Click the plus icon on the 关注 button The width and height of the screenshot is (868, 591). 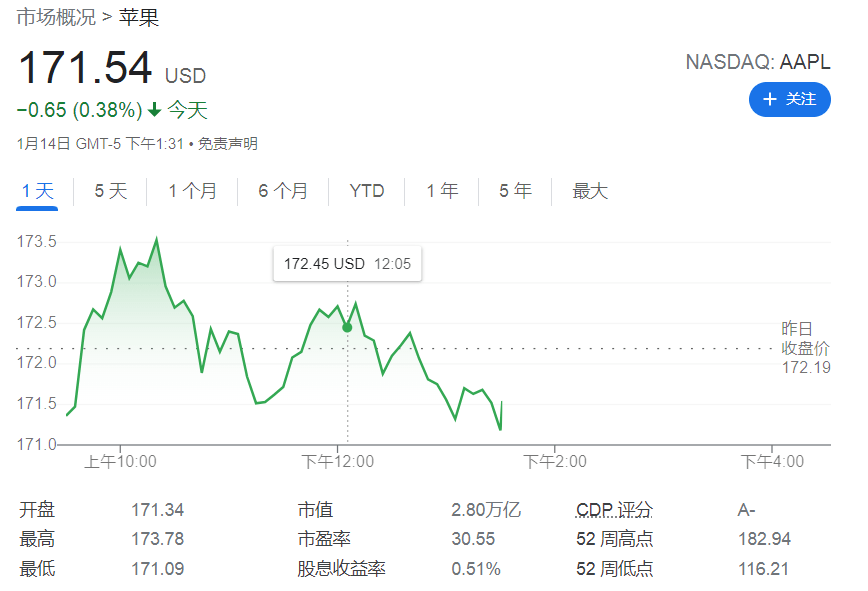[x=770, y=99]
